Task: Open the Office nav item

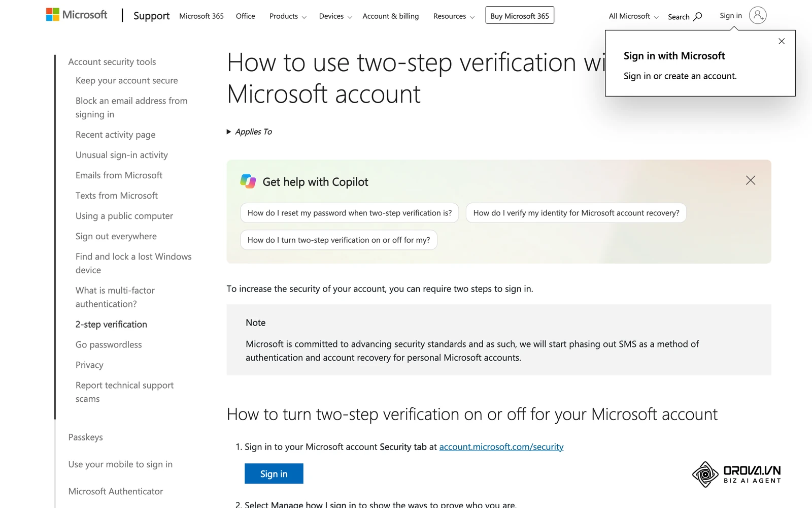Action: (246, 16)
